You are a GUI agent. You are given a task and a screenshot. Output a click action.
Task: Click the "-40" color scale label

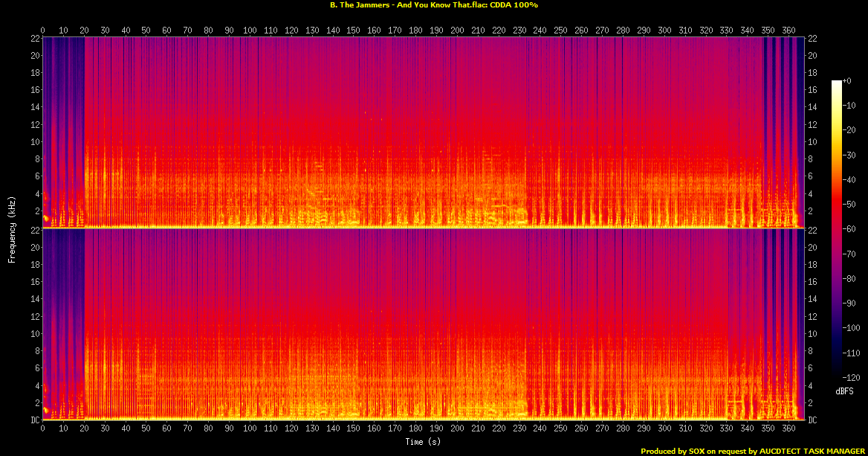[x=849, y=179]
